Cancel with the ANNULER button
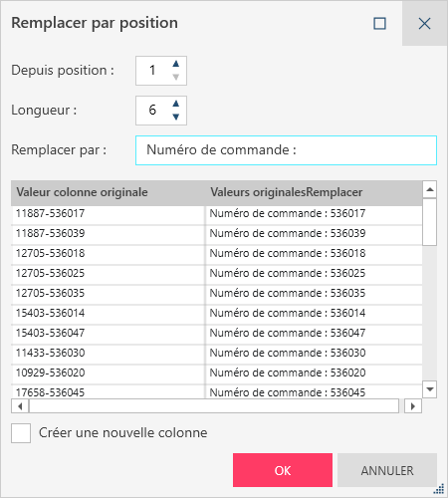Screen dimensions: 448x498 [x=387, y=470]
